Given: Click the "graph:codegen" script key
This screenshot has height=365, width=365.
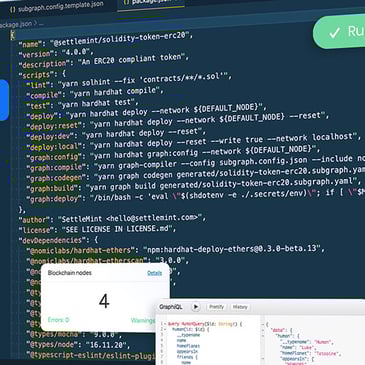Looking at the screenshot, I should click(56, 177).
